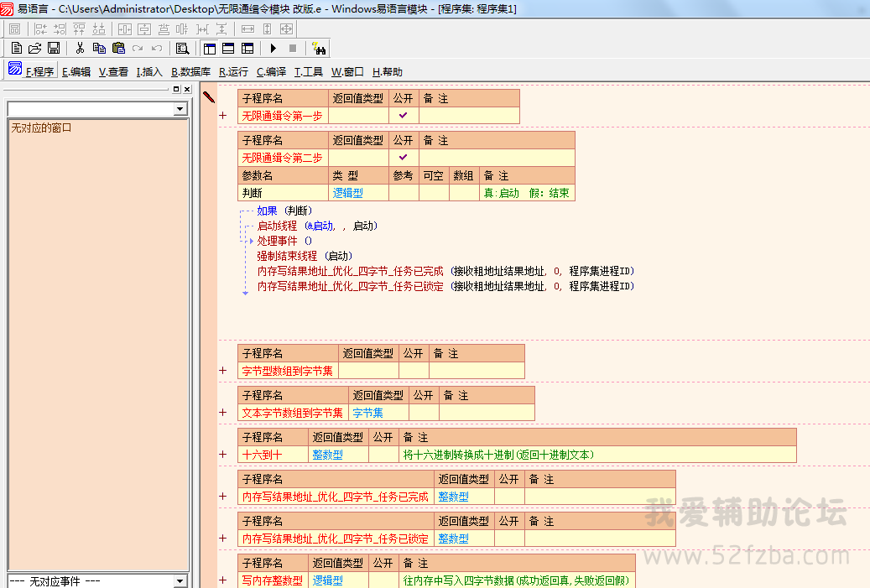This screenshot has height=588, width=870.
Task: Click the 如果 (判断) code line
Action: coord(284,211)
